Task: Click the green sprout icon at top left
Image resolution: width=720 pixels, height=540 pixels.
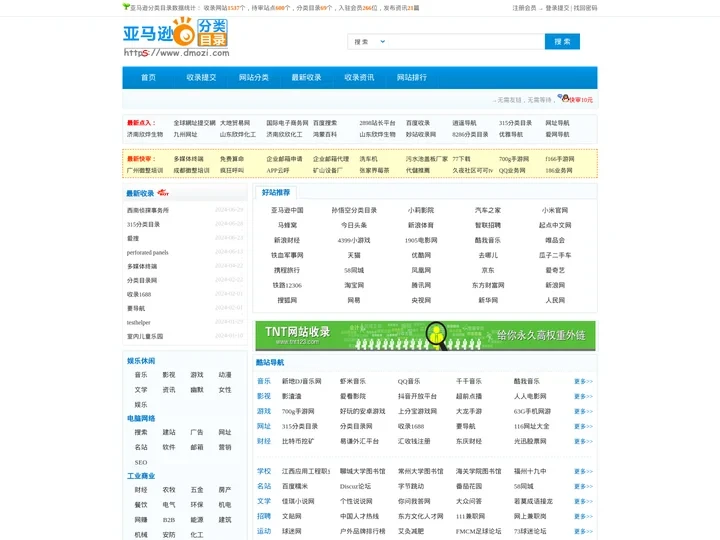Action: click(126, 7)
